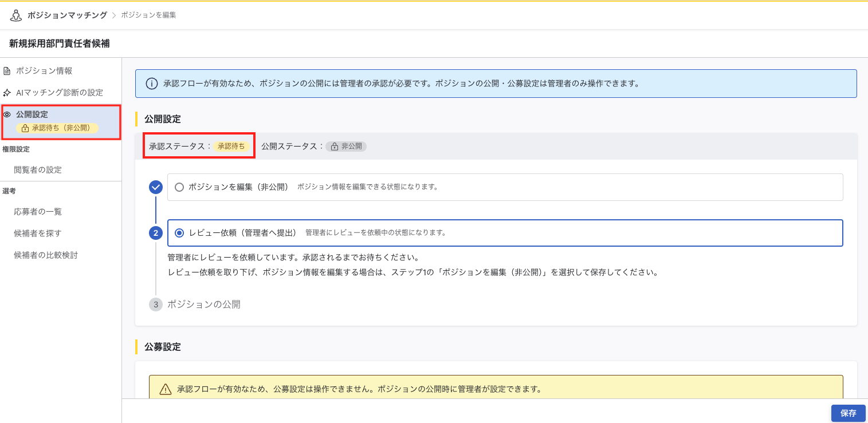Image resolution: width=868 pixels, height=423 pixels.
Task: Click the sparkle icon for AIマッチング診断
Action: (x=7, y=93)
